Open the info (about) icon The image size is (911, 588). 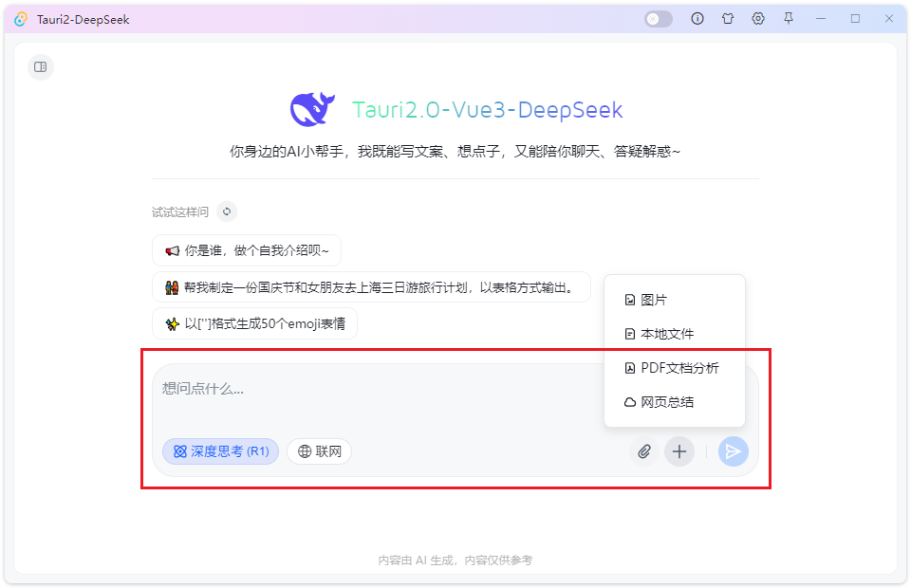[x=697, y=19]
